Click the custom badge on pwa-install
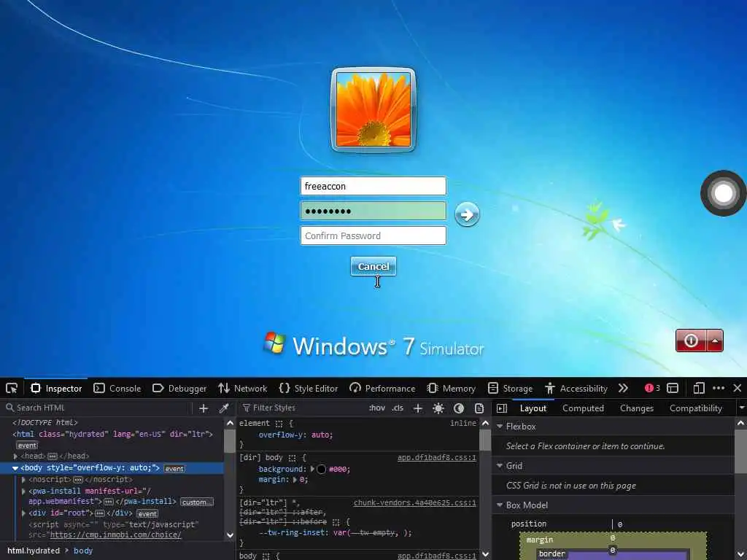This screenshot has height=560, width=747. [x=197, y=502]
